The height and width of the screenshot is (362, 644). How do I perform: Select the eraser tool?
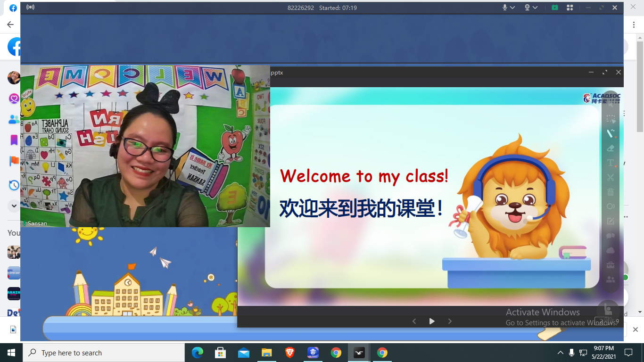611,148
